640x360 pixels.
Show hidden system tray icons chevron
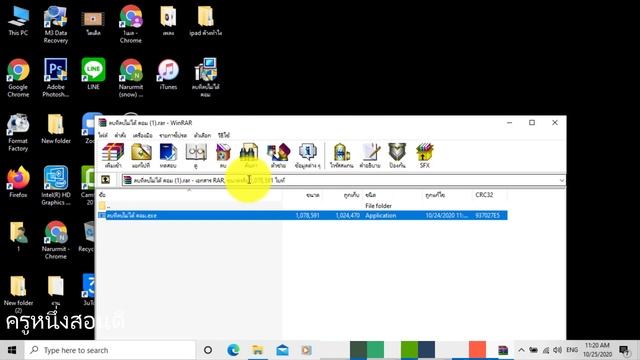(x=521, y=350)
